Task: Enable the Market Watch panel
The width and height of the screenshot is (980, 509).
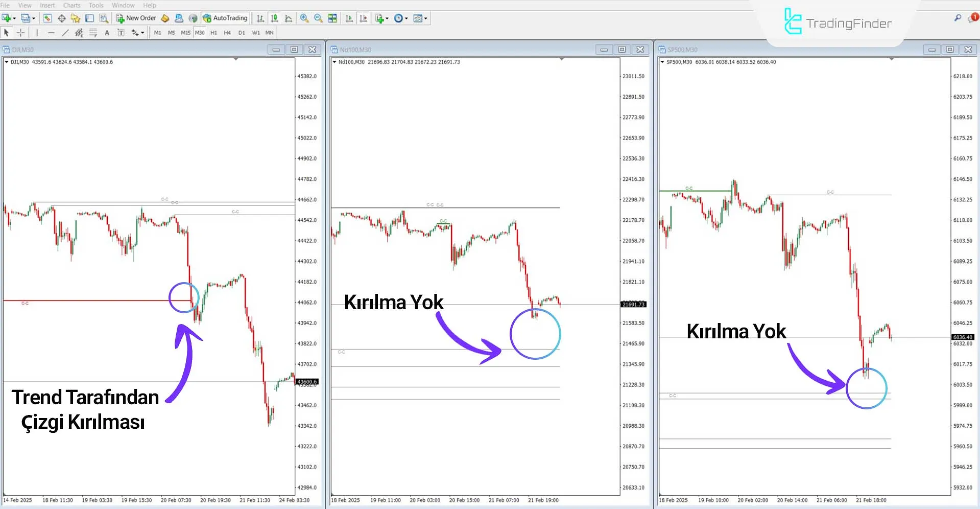Action: (x=47, y=18)
